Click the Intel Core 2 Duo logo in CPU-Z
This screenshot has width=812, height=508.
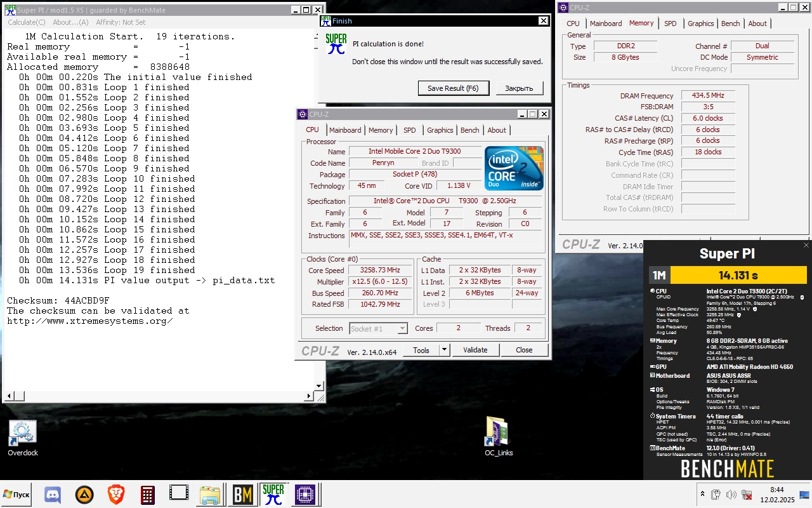point(514,168)
